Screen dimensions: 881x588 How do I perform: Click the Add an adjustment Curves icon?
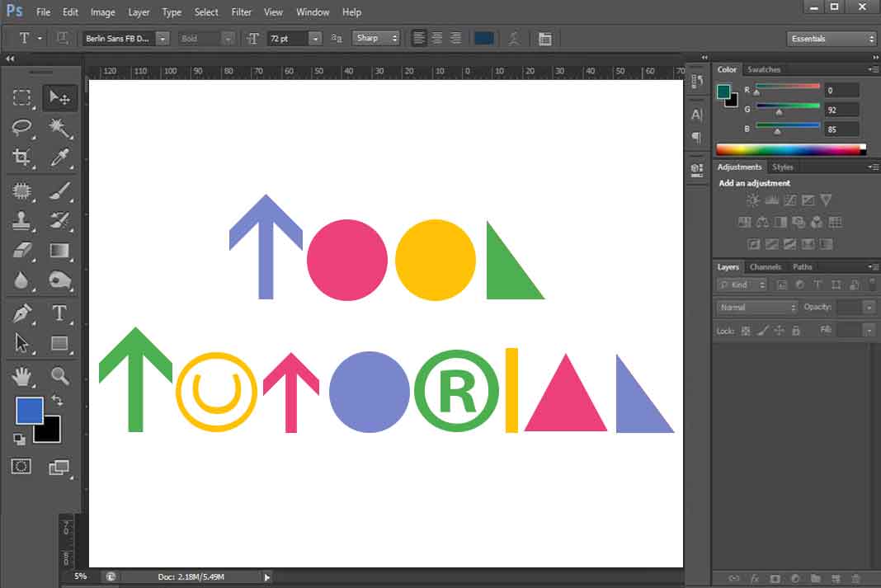(789, 200)
